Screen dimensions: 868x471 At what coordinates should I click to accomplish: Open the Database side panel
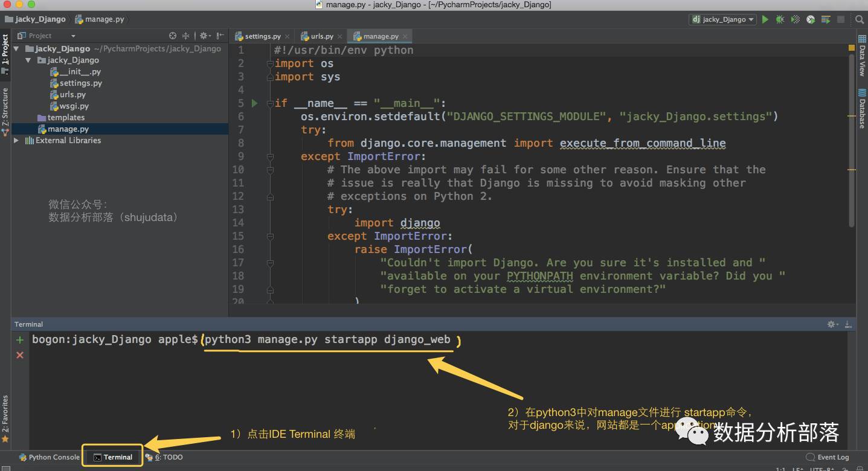pos(862,109)
